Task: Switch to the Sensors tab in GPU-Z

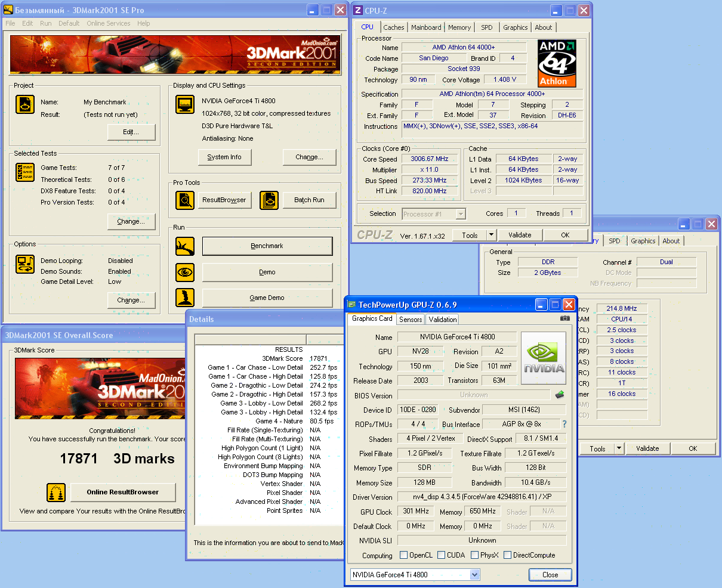Action: tap(411, 319)
